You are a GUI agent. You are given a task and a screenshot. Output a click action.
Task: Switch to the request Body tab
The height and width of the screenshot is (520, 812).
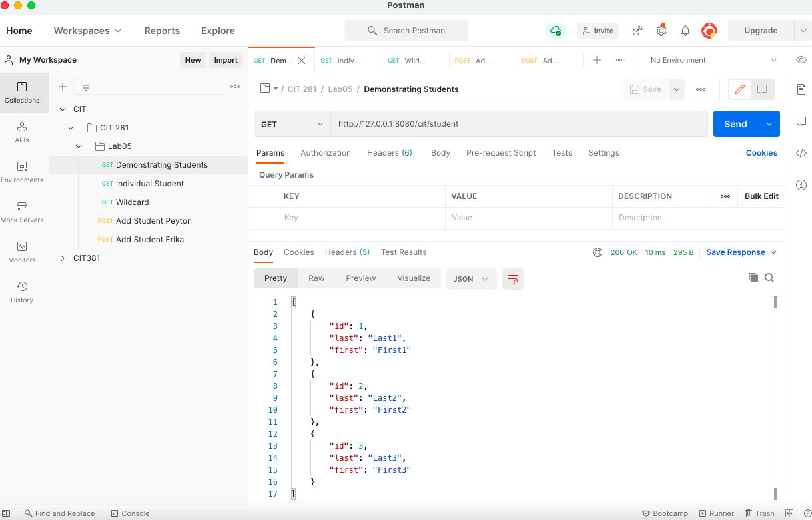(x=440, y=153)
